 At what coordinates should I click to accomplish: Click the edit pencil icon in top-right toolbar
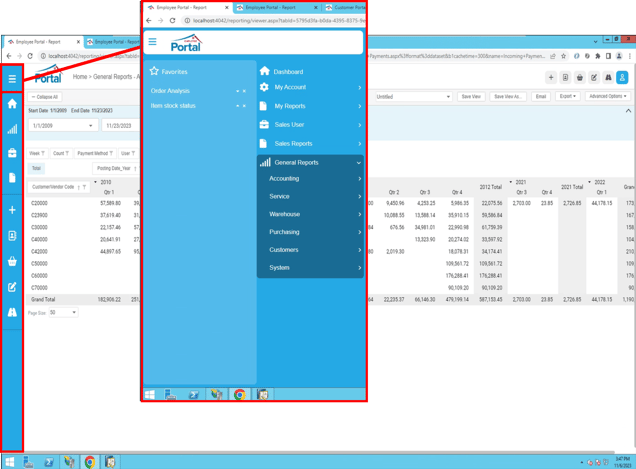click(x=594, y=77)
